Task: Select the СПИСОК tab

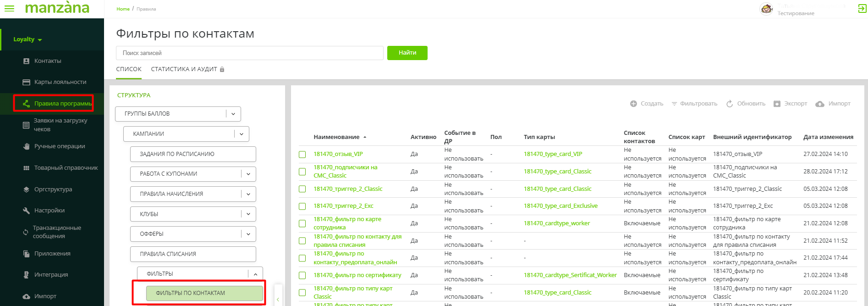Action: point(129,69)
